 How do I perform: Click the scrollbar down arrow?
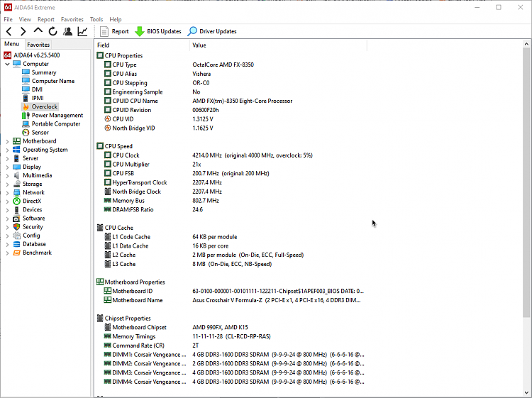pos(526,393)
